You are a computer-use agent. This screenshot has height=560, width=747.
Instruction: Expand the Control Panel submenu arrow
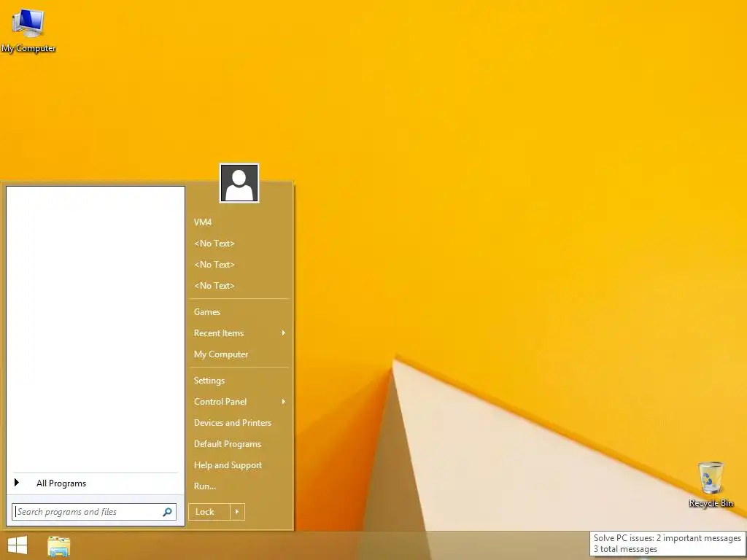pos(284,402)
